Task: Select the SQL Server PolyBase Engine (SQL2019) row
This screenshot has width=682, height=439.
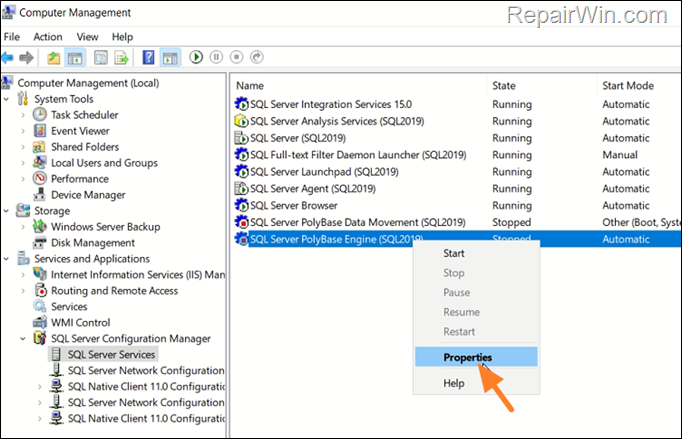Action: click(457, 239)
